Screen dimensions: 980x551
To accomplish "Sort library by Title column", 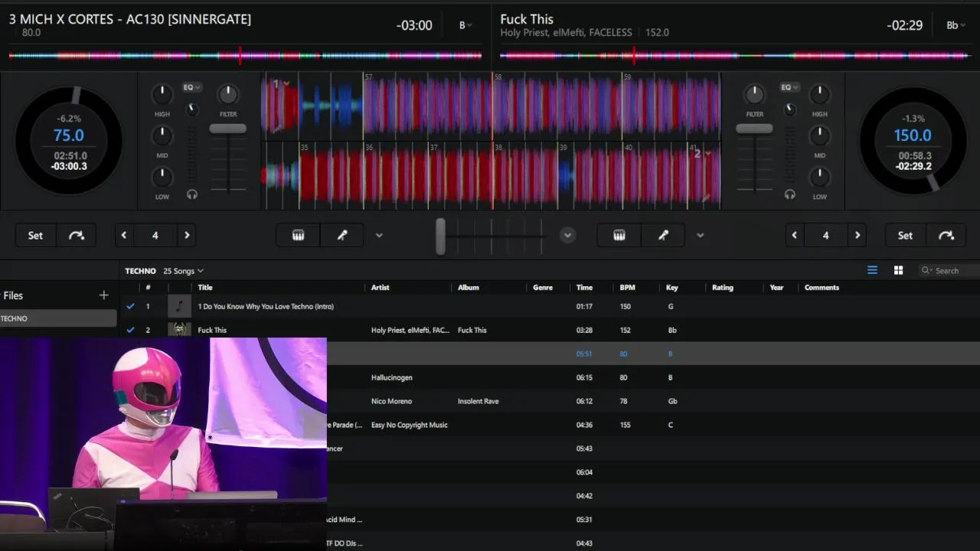I will 205,288.
